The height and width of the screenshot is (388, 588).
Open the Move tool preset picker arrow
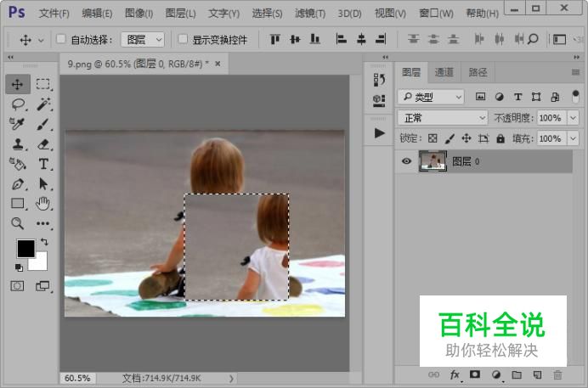pos(42,40)
